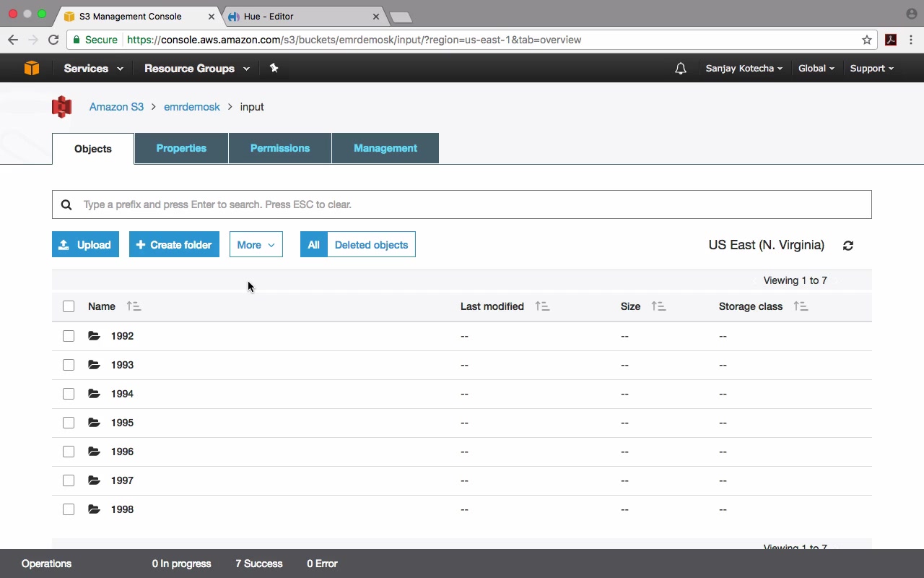Bookmark this page with the star icon

(x=867, y=40)
